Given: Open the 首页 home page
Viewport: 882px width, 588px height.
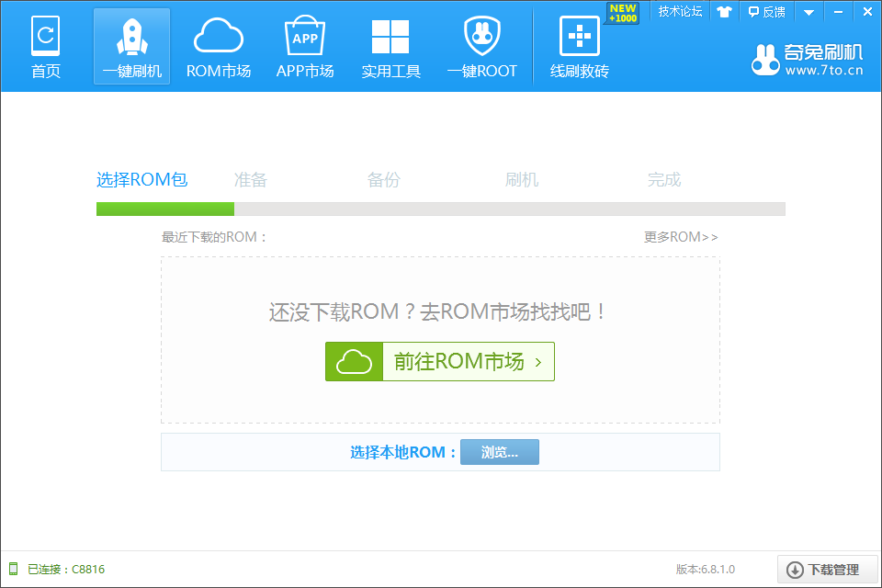Looking at the screenshot, I should click(45, 46).
